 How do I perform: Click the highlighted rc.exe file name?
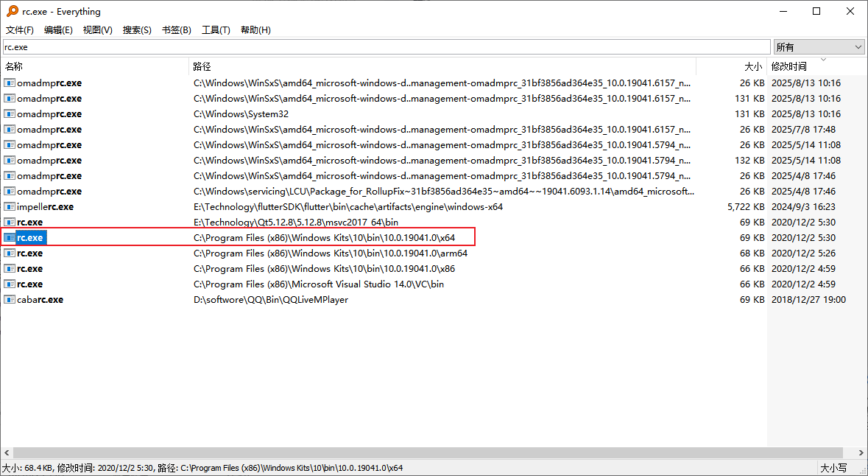pyautogui.click(x=30, y=238)
